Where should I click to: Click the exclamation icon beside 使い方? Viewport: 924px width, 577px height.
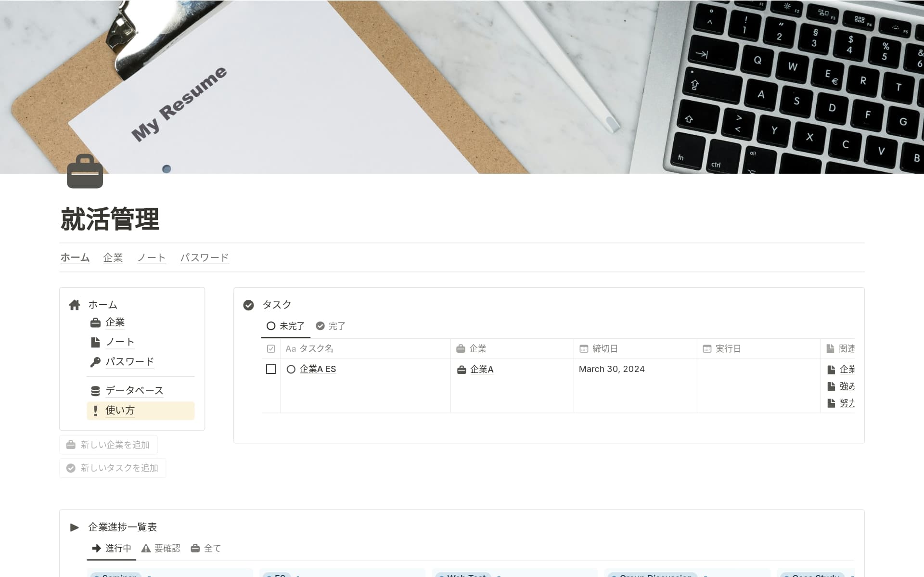[x=95, y=410]
